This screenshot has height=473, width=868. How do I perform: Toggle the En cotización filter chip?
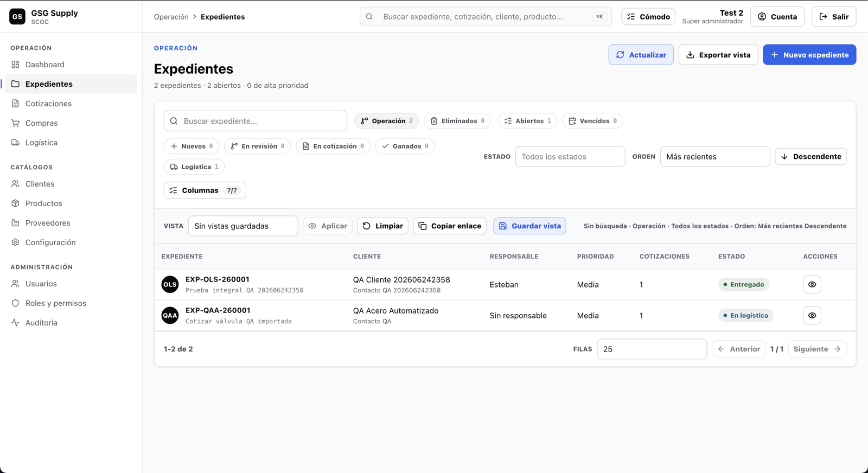coord(333,146)
